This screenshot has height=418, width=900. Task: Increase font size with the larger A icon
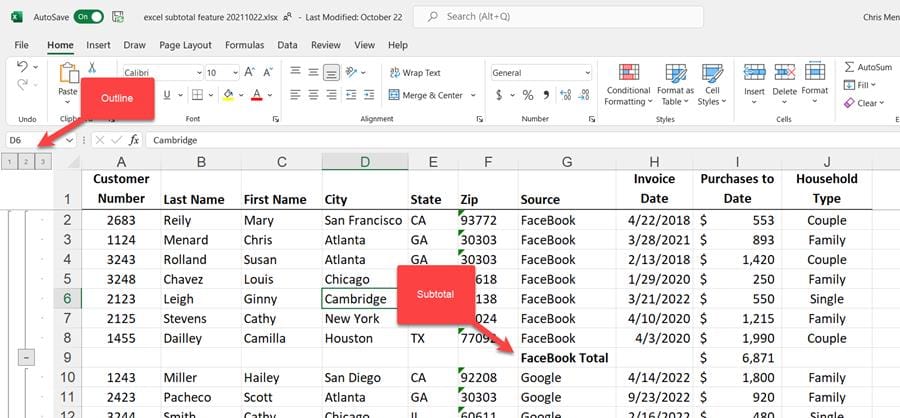tap(250, 72)
